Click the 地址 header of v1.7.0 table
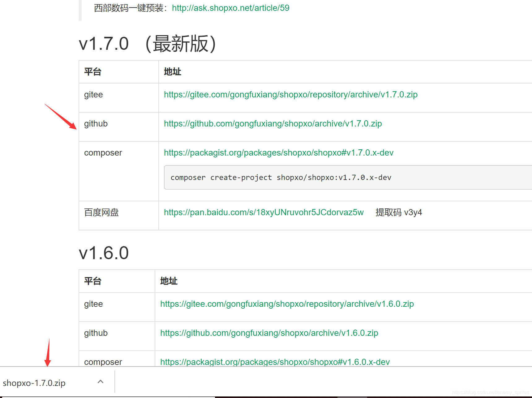 click(345, 72)
